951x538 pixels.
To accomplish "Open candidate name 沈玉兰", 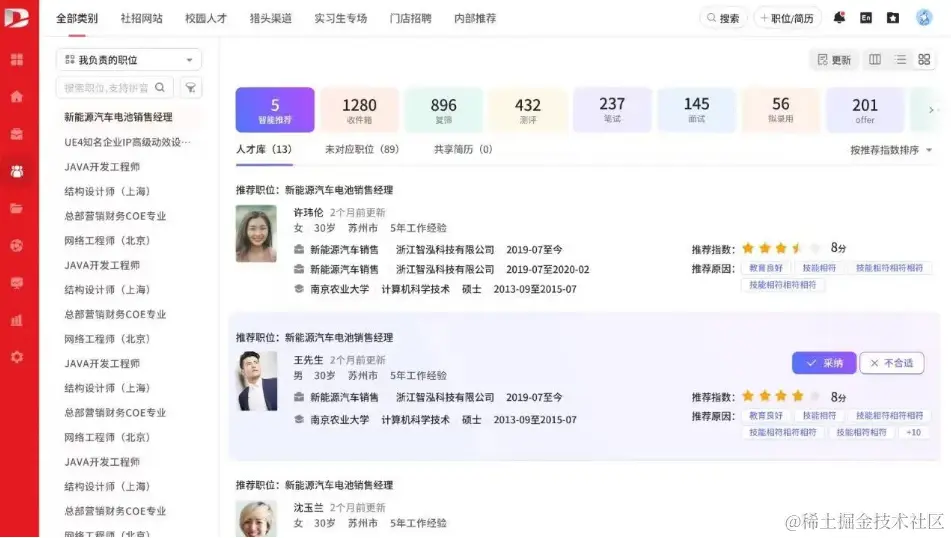I will (x=308, y=507).
